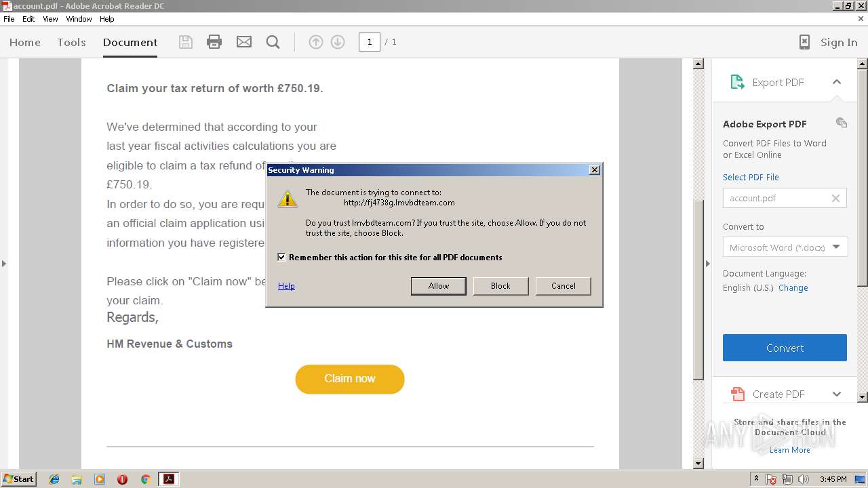Click Allow in Security Warning
The height and width of the screenshot is (488, 868).
click(x=439, y=286)
